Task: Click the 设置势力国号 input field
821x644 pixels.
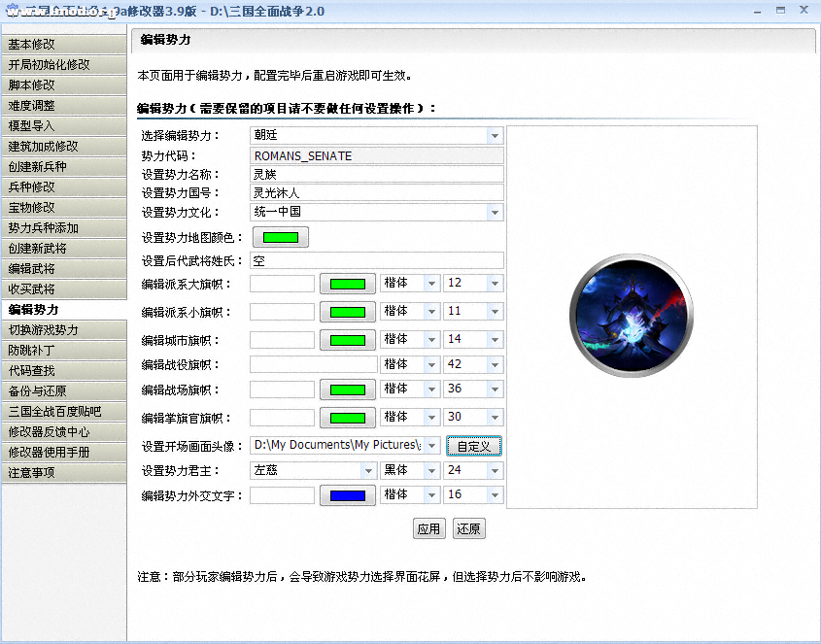Action: [x=376, y=193]
